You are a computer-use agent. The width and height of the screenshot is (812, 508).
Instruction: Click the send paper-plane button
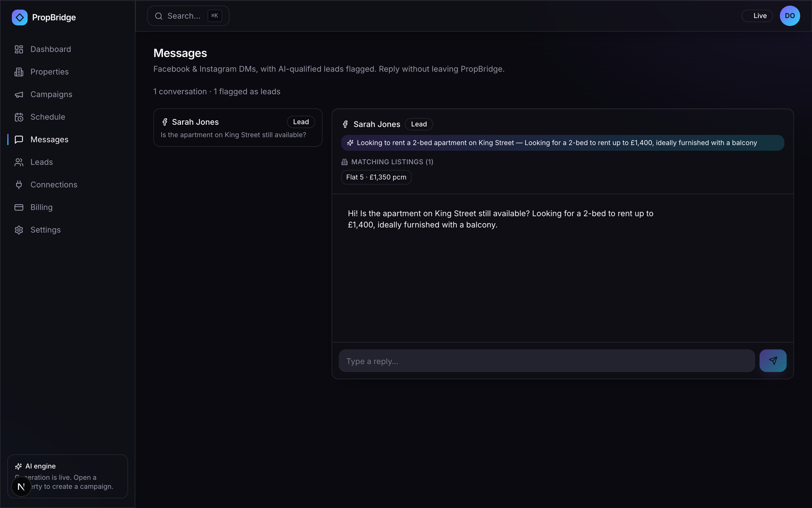773,360
